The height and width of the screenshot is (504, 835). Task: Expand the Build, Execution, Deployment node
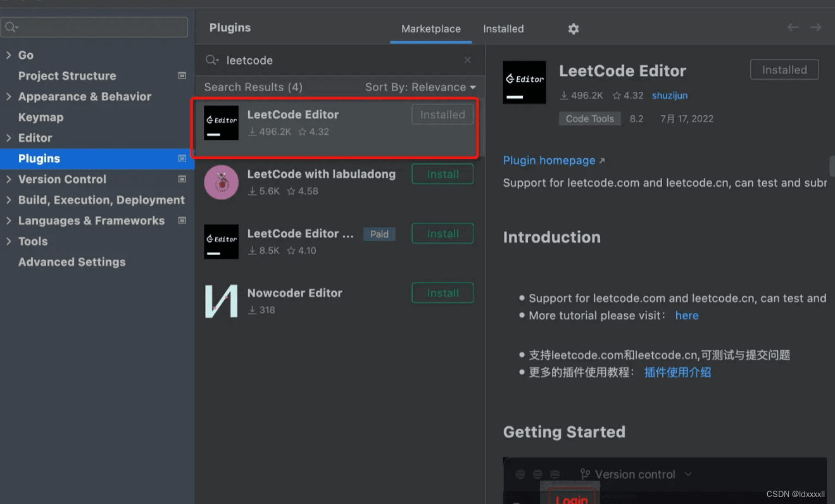8,199
